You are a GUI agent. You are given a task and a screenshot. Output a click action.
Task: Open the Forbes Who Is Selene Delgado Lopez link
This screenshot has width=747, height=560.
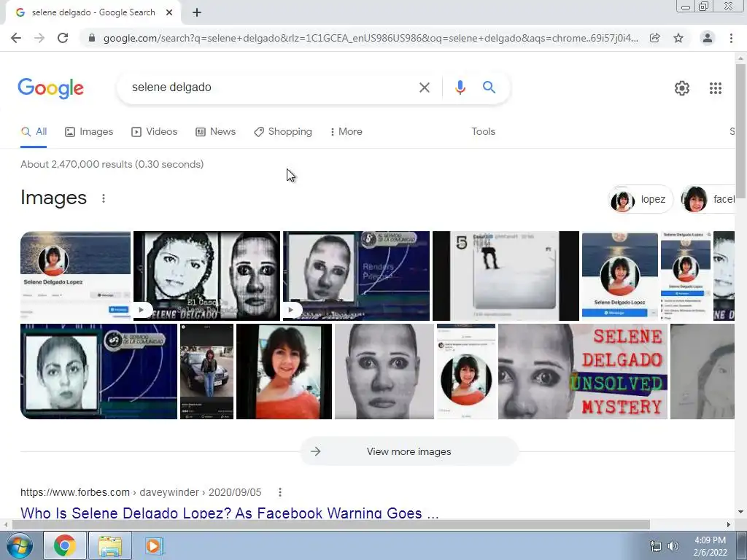coord(229,513)
